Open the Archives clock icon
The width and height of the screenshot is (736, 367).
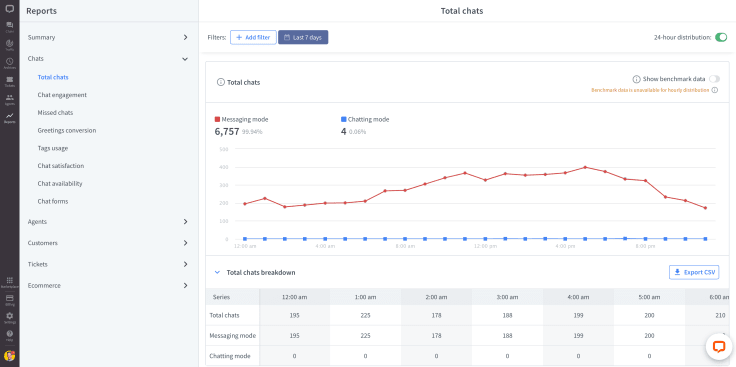coord(9,63)
